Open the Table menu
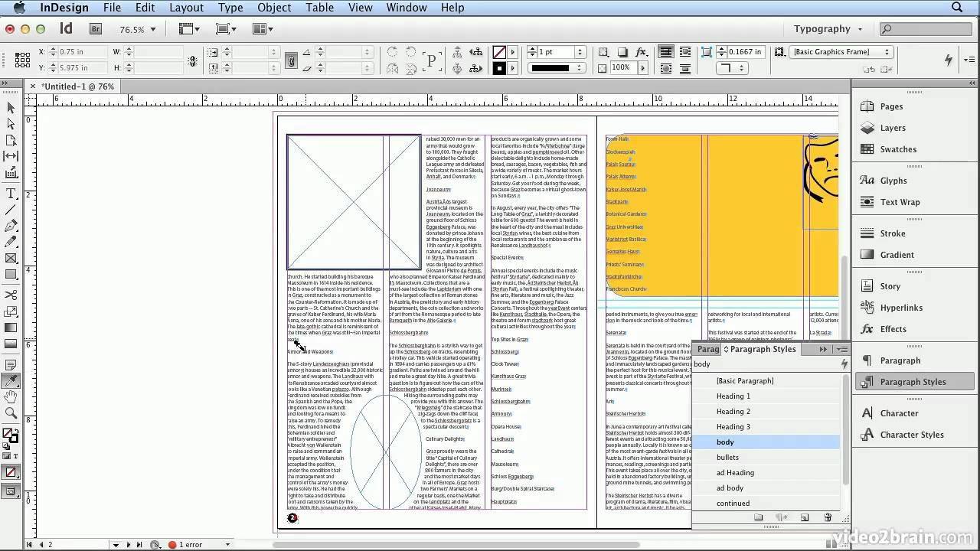The height and width of the screenshot is (551, 980). pyautogui.click(x=319, y=8)
